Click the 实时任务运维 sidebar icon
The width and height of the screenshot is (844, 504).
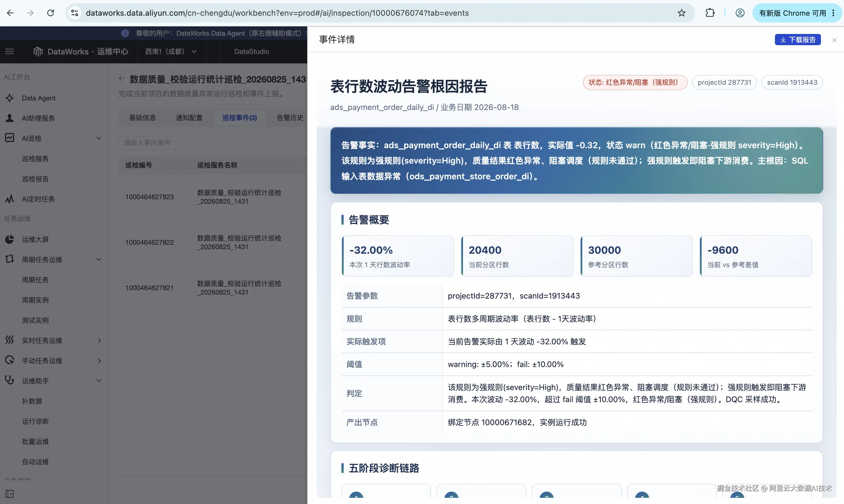pyautogui.click(x=10, y=340)
